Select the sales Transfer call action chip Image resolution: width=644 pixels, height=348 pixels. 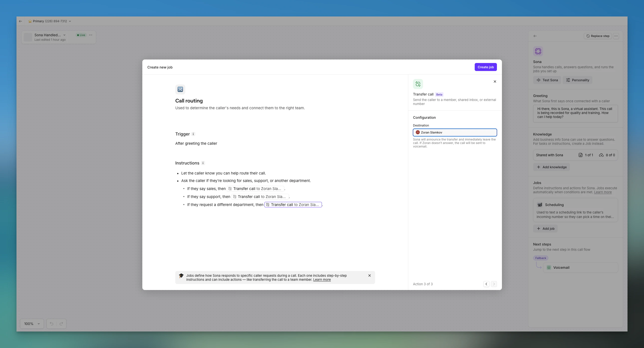coord(255,189)
